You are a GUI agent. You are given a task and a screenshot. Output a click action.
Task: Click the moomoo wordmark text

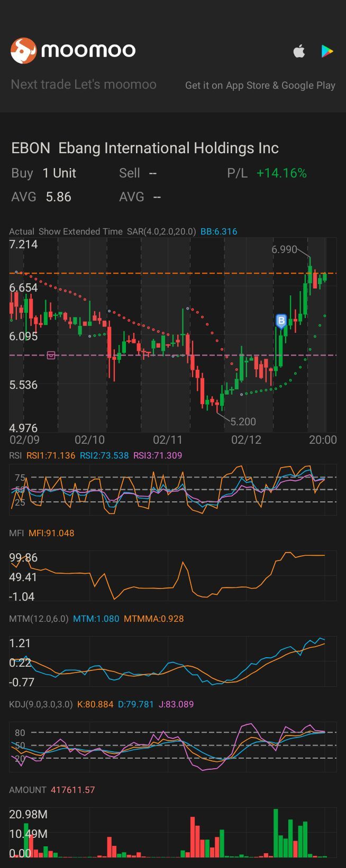pos(88,51)
